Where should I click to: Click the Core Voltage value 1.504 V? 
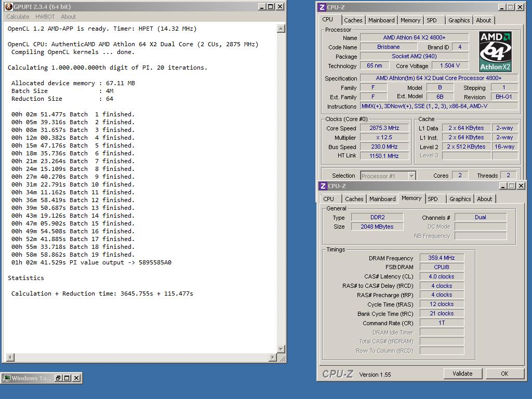click(x=450, y=65)
